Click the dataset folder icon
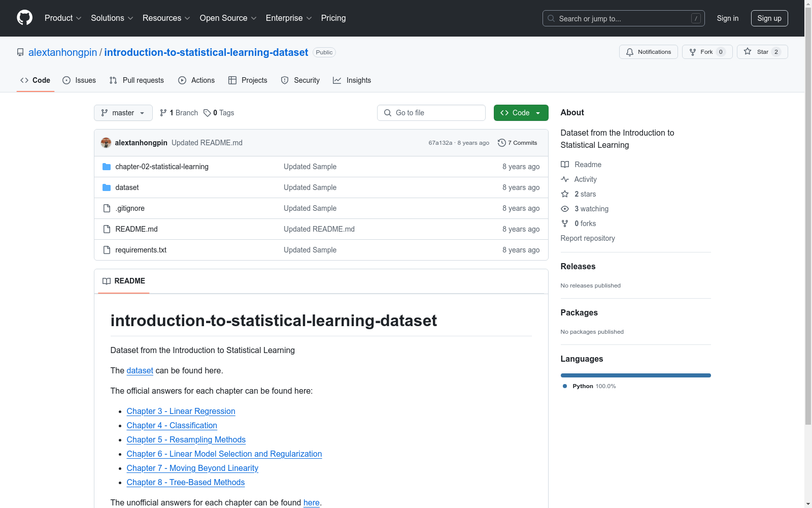 tap(107, 187)
